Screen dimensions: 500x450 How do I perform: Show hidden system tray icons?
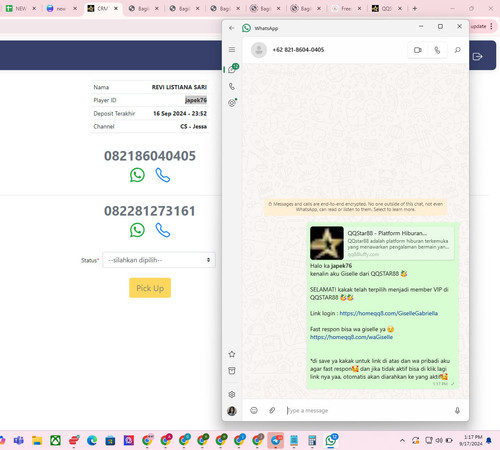pyautogui.click(x=402, y=441)
